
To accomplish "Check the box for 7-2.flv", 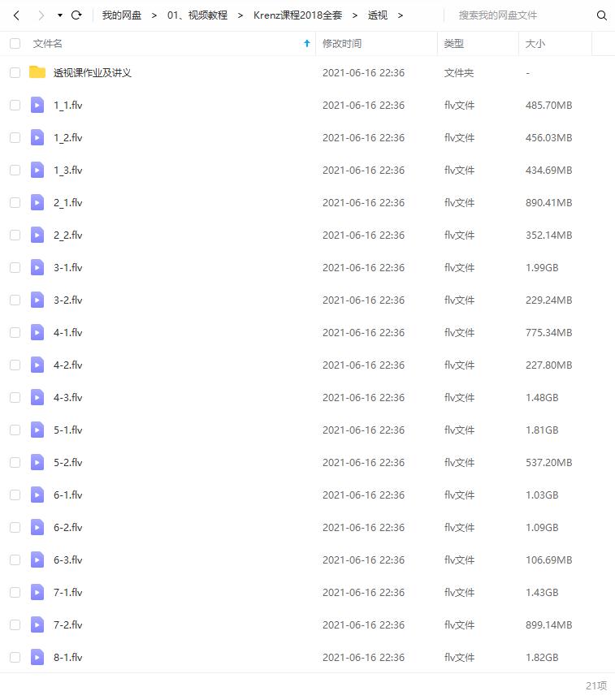I will pos(15,624).
